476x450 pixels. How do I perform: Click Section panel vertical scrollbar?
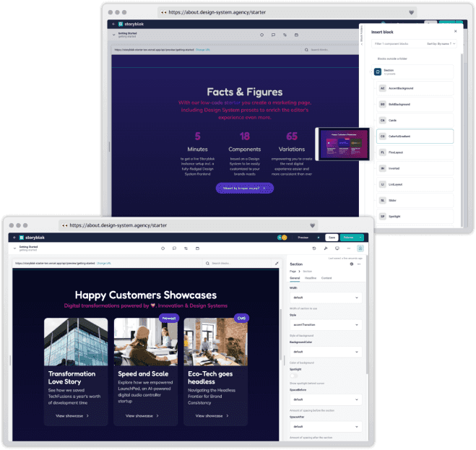[x=367, y=314]
